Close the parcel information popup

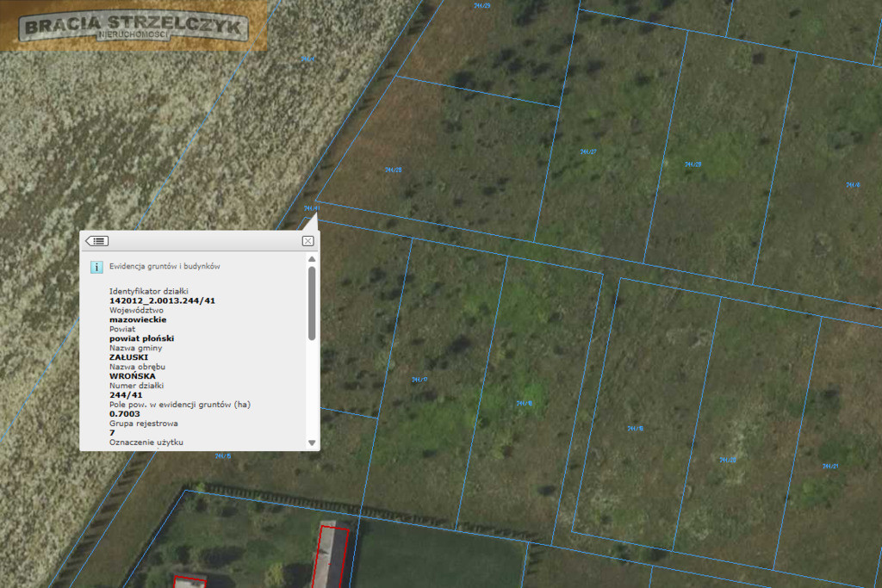tap(307, 241)
